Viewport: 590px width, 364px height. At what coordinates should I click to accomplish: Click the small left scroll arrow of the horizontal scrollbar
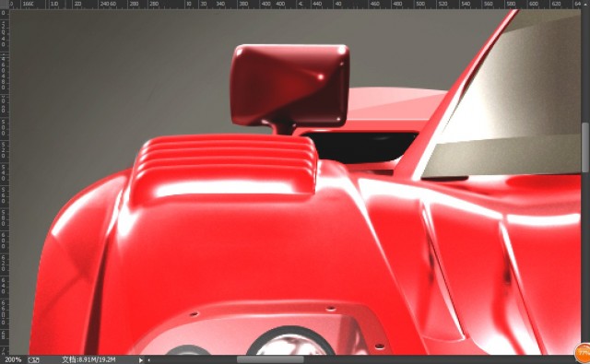pos(149,360)
